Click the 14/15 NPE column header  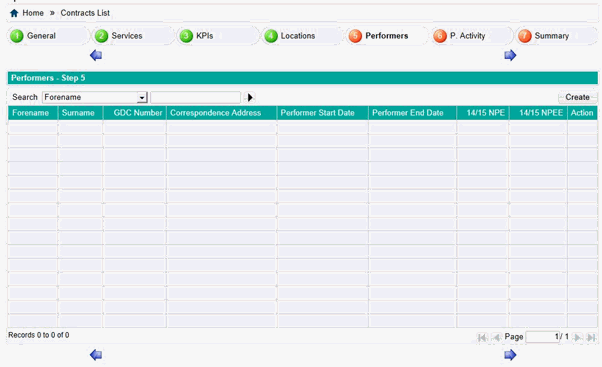[483, 113]
